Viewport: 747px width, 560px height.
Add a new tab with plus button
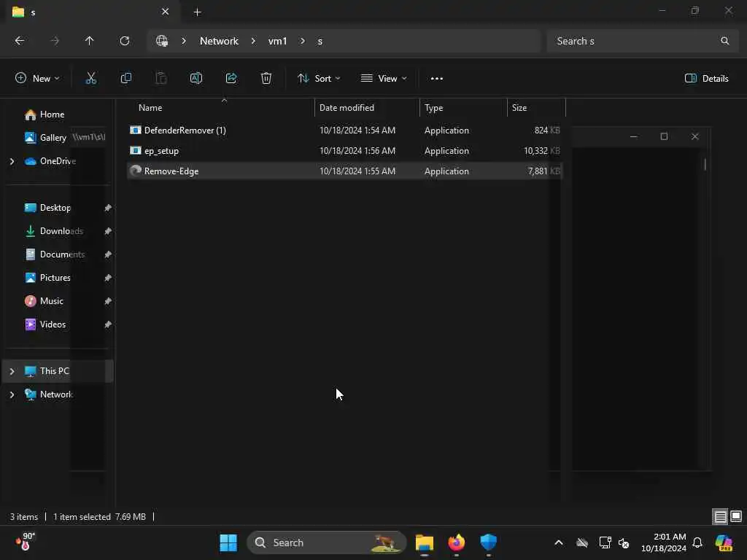(x=197, y=12)
